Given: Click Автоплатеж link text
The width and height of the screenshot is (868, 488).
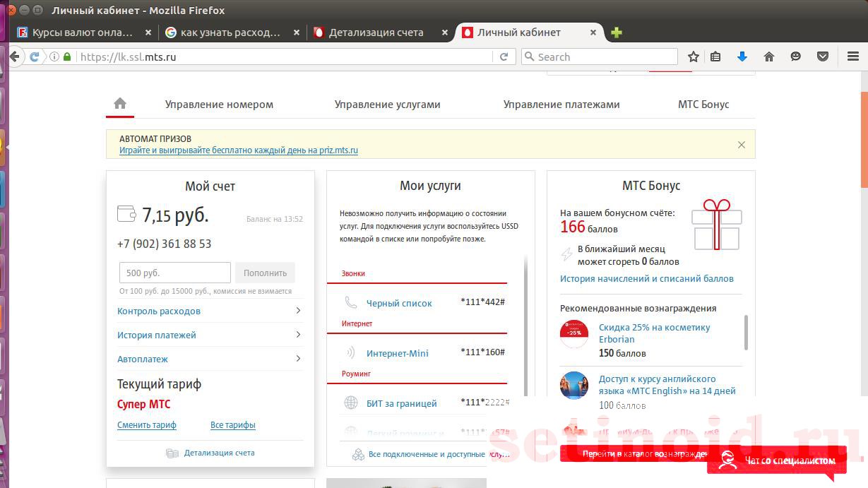Looking at the screenshot, I should tap(143, 359).
